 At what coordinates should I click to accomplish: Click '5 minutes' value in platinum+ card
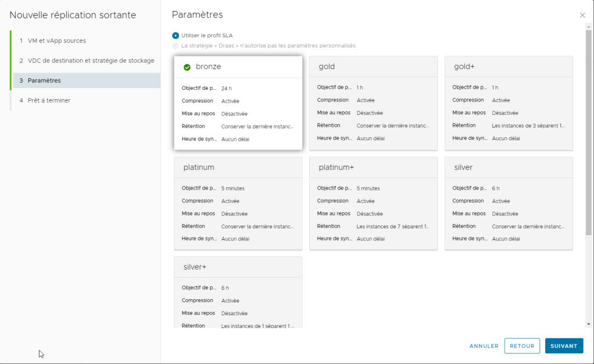pos(368,188)
